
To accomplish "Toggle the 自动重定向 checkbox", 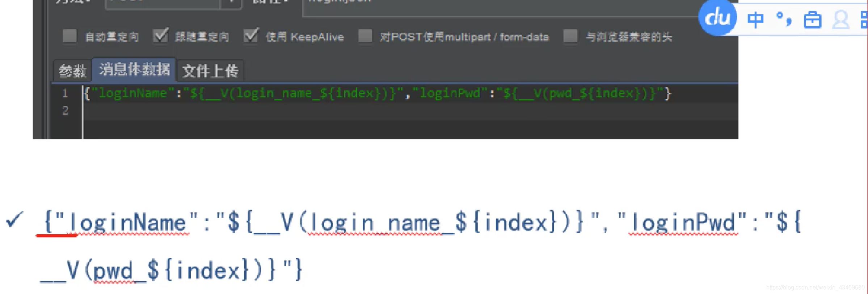I will point(69,36).
